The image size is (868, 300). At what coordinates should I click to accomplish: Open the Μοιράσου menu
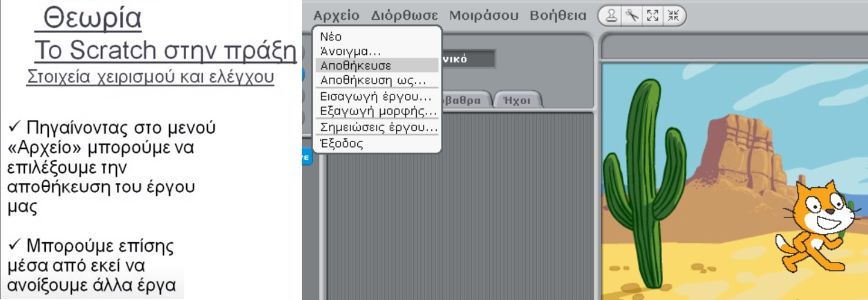pos(484,16)
